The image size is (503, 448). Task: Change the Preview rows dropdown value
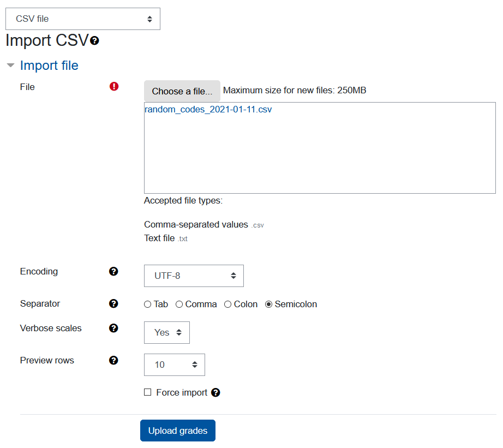(174, 365)
